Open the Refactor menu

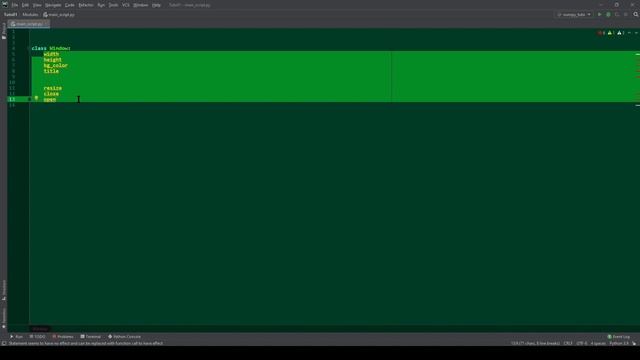tap(86, 5)
